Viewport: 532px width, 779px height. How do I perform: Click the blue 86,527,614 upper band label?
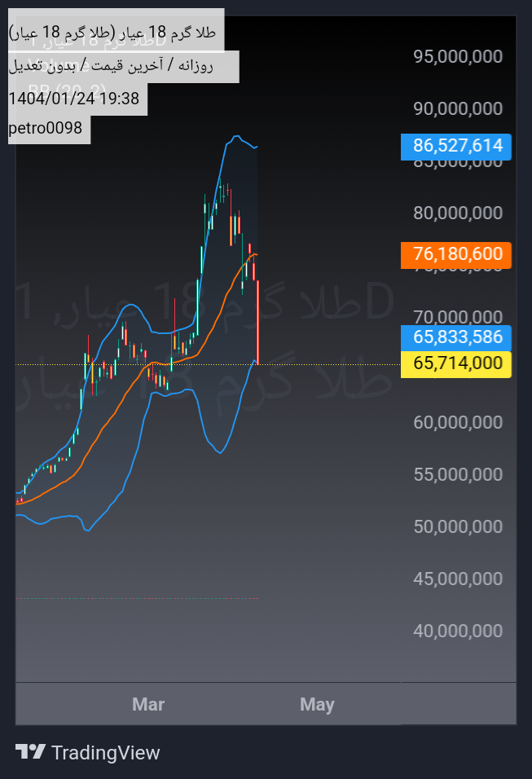pos(456,147)
